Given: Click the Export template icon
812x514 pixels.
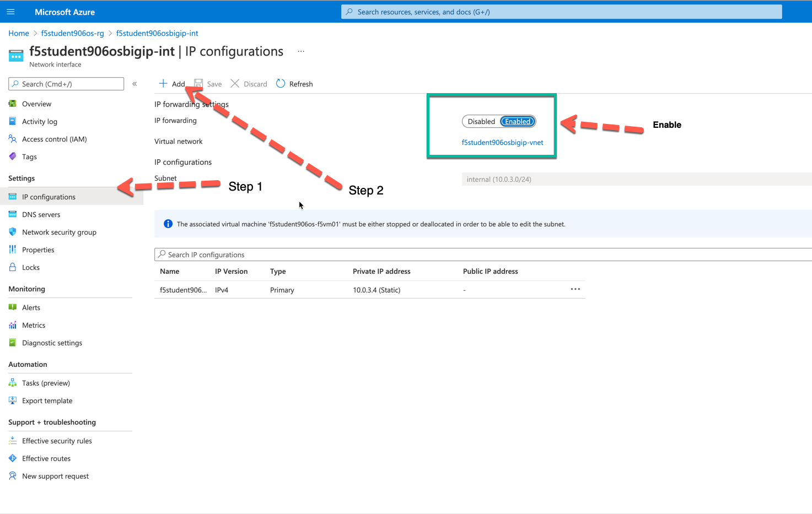Looking at the screenshot, I should (x=13, y=401).
